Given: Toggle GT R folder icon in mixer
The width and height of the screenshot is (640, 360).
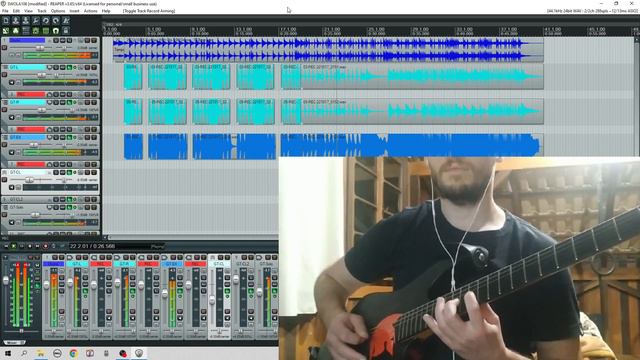Looking at the screenshot, I should tap(118, 258).
